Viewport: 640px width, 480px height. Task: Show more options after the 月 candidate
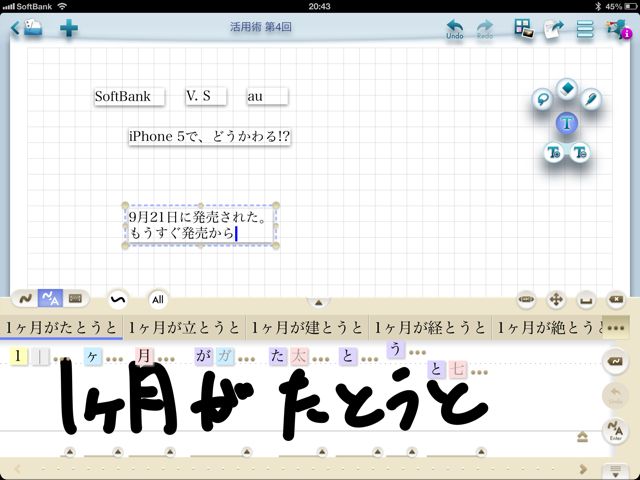[x=166, y=360]
